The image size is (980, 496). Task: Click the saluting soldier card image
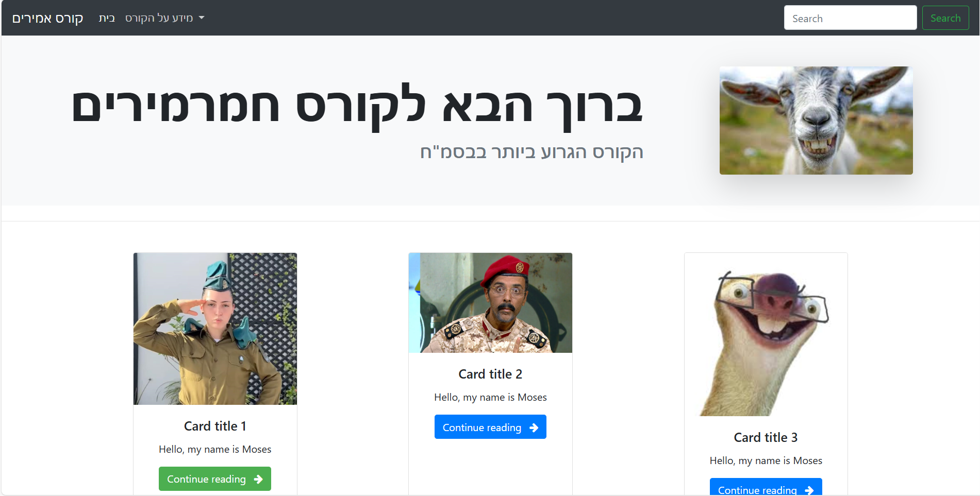215,329
